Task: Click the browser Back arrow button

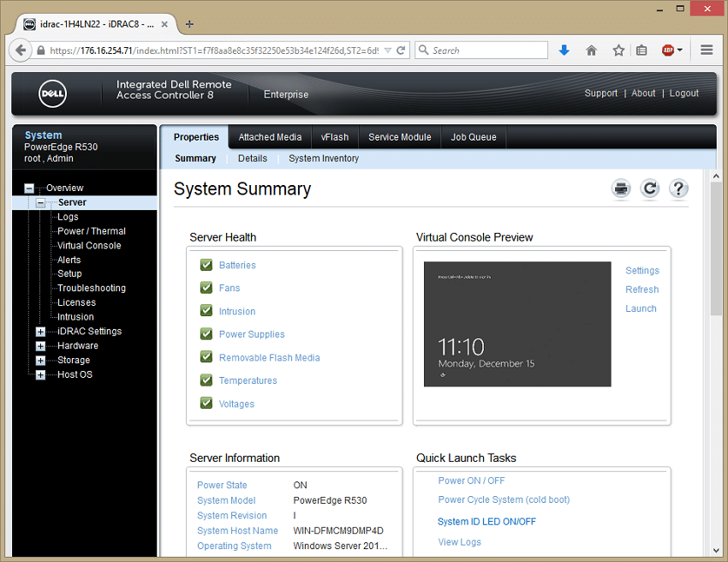Action: click(21, 51)
